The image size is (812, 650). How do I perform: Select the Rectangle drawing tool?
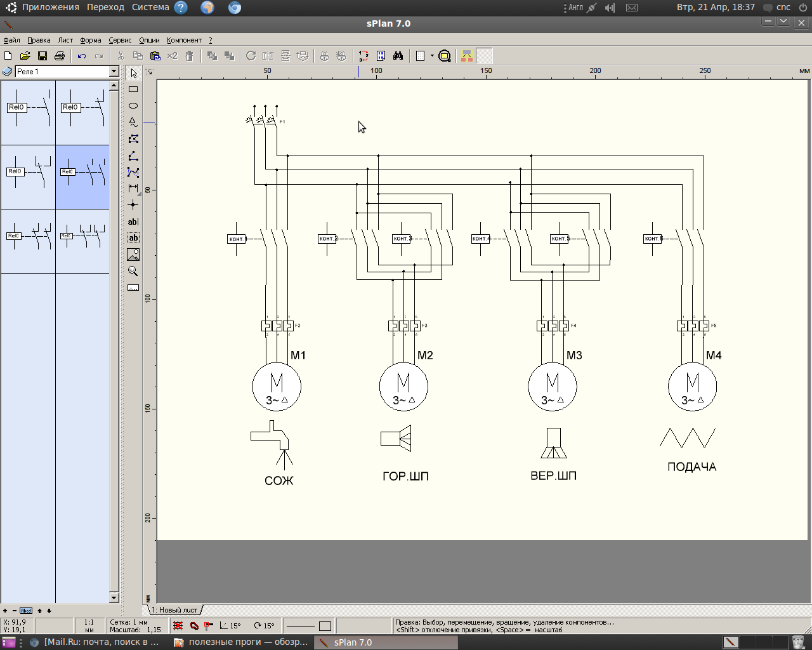[133, 90]
